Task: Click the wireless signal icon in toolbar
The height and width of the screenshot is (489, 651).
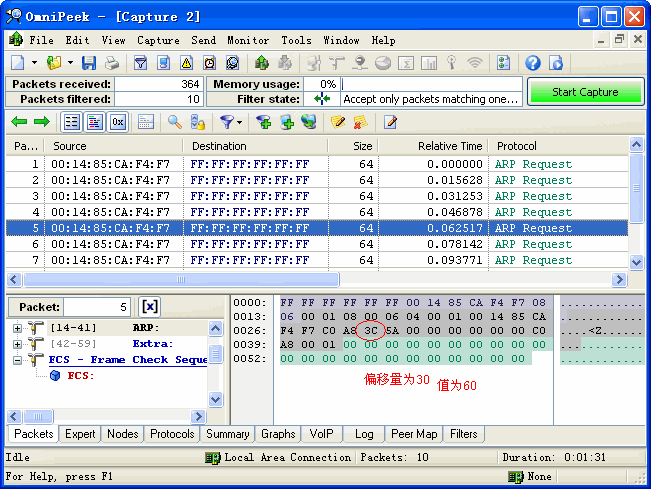Action: pyautogui.click(x=475, y=63)
